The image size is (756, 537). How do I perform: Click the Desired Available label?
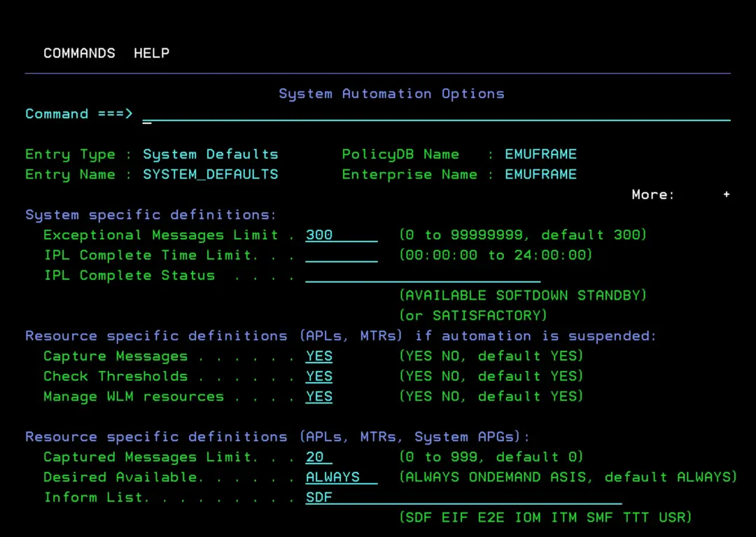(x=120, y=477)
